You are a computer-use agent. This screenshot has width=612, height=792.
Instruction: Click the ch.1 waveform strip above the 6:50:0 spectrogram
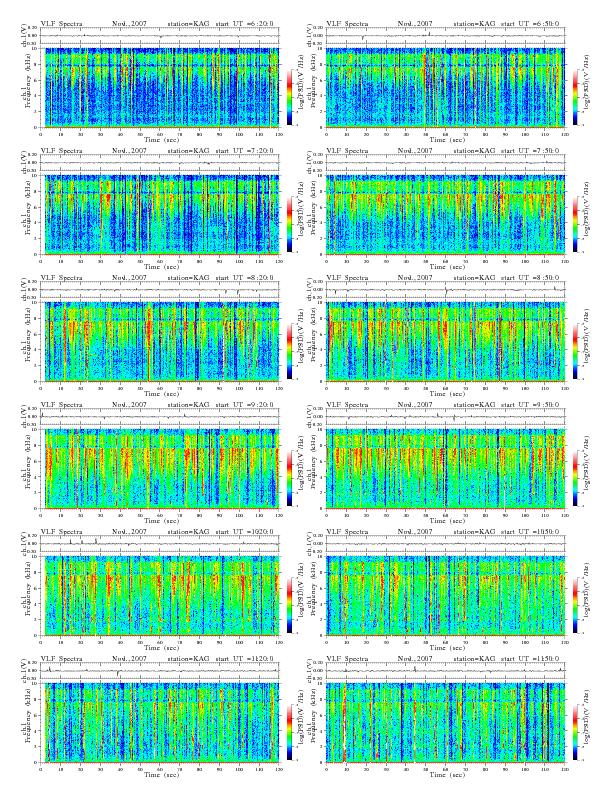pyautogui.click(x=446, y=36)
